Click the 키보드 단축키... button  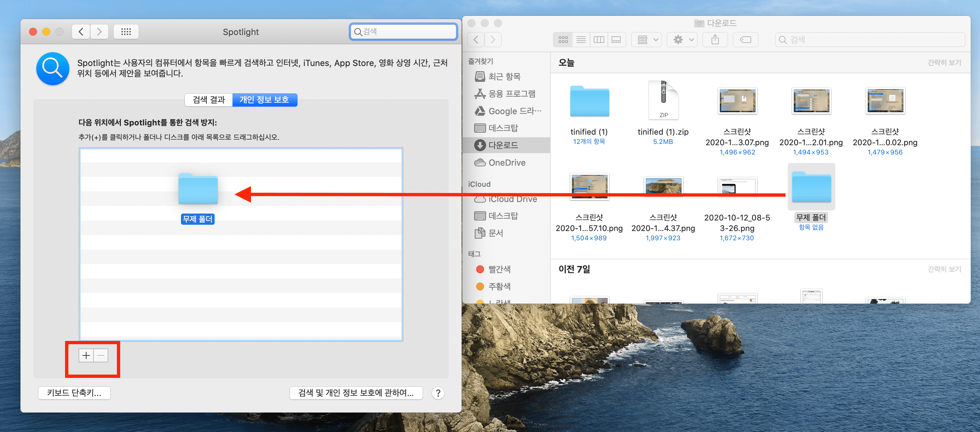pos(74,393)
